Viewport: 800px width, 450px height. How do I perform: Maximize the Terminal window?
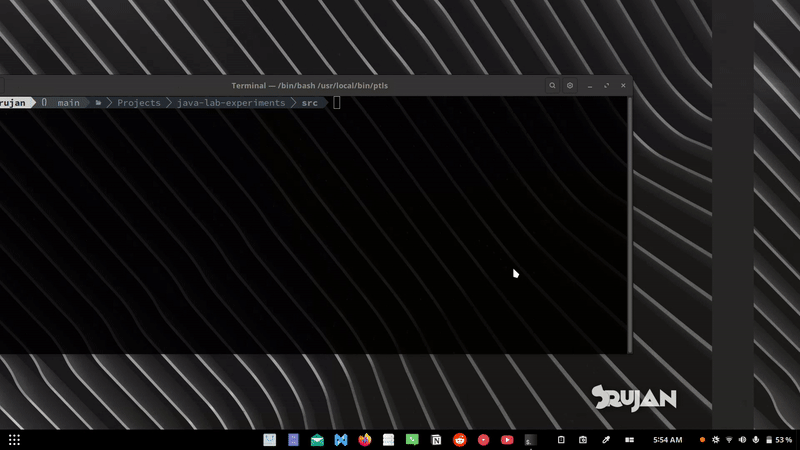[607, 86]
